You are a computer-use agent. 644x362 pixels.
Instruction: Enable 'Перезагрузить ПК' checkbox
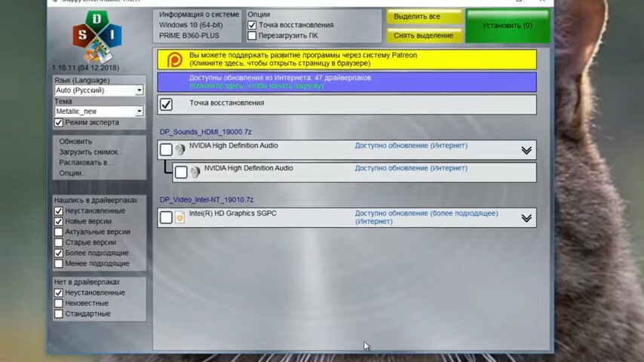252,35
